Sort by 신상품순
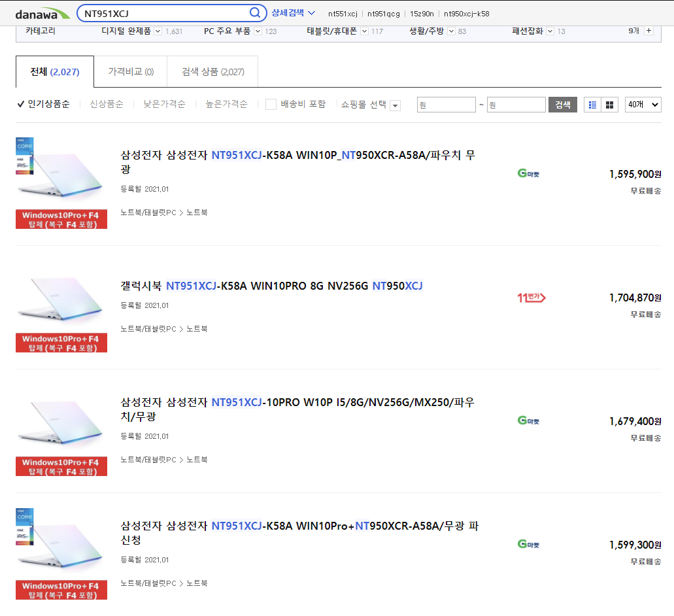 (106, 104)
